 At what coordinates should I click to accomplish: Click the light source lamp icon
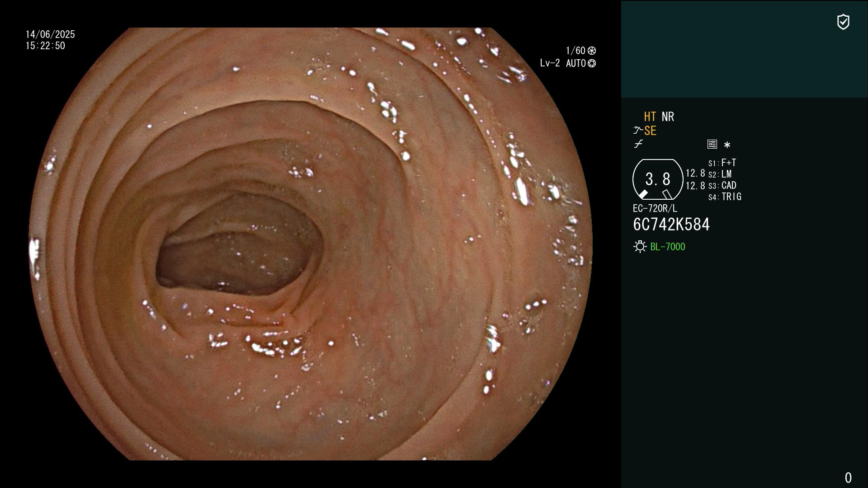pyautogui.click(x=640, y=247)
